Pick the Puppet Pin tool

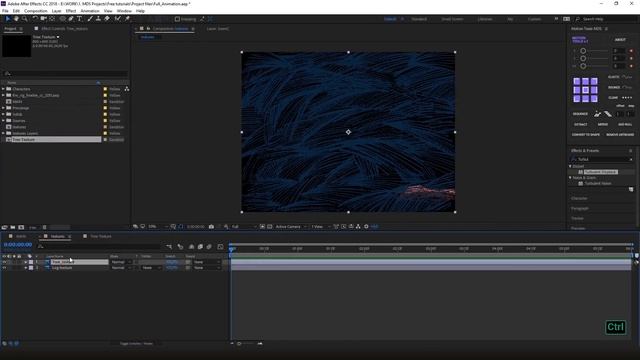pyautogui.click(x=127, y=19)
